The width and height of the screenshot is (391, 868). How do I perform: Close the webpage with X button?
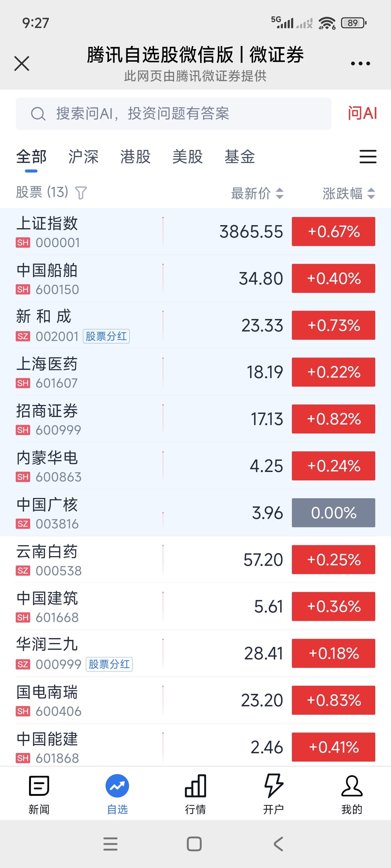pos(22,63)
